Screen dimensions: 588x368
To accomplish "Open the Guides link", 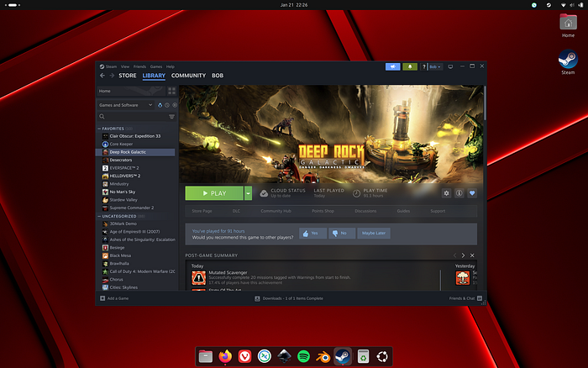I will pyautogui.click(x=403, y=211).
